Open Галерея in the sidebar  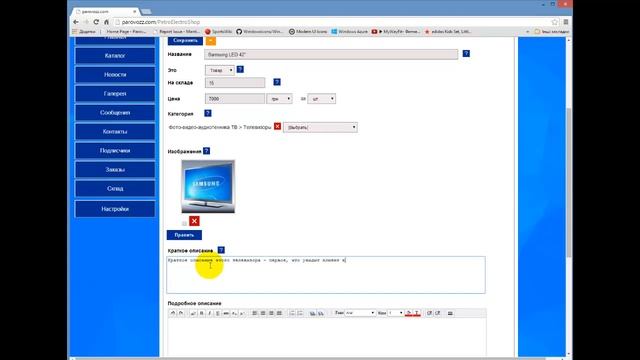[x=115, y=93]
